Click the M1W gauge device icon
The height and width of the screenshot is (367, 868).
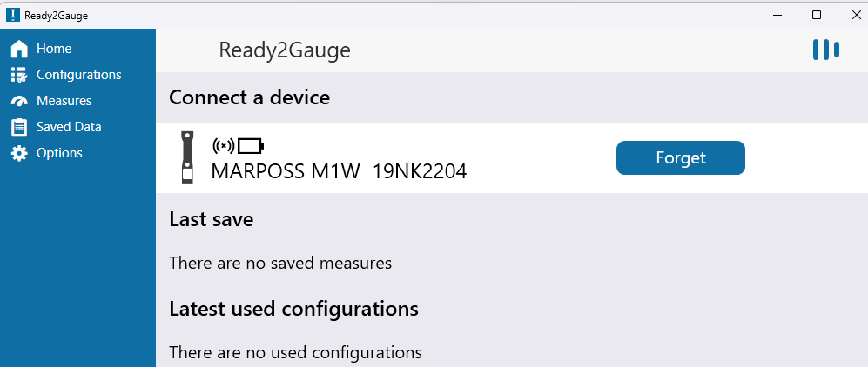click(188, 157)
